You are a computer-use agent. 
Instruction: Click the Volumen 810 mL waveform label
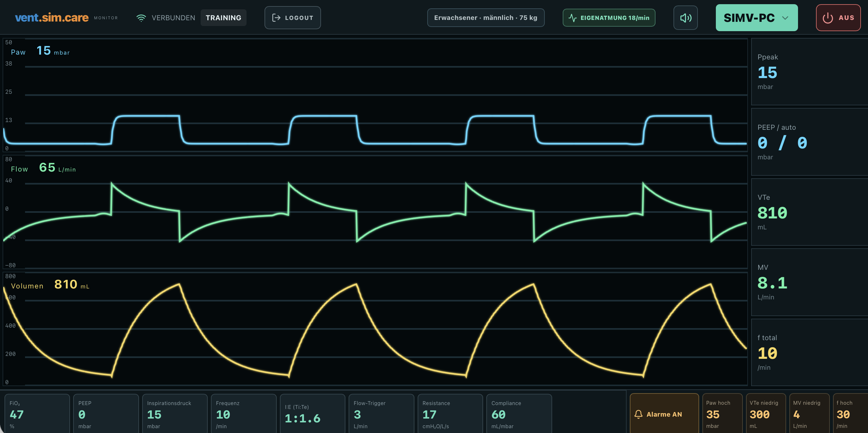[x=50, y=285]
